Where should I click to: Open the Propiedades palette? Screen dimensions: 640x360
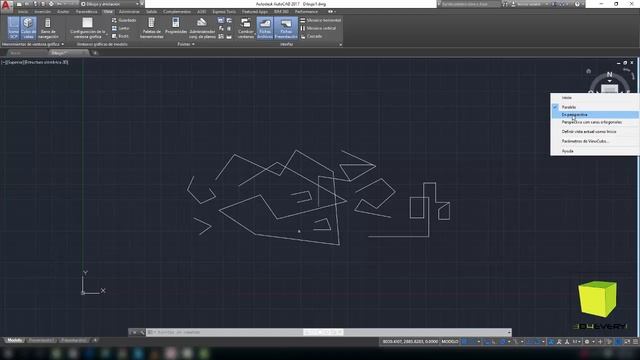[176, 26]
